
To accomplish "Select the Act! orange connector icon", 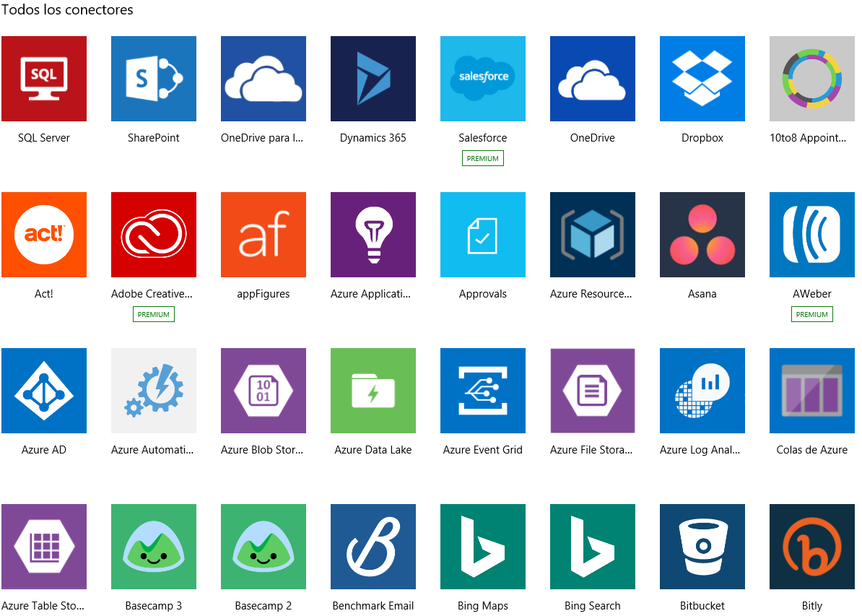I will click(x=44, y=235).
